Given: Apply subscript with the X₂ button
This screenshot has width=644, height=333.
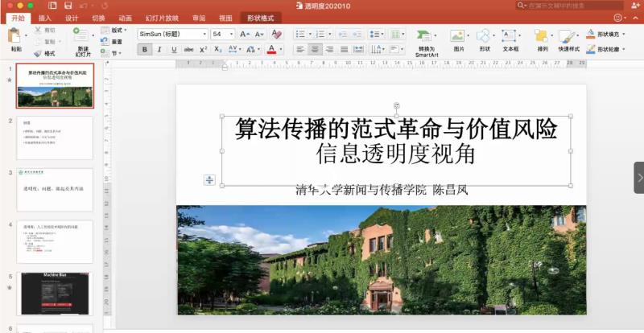Looking at the screenshot, I should tap(217, 50).
